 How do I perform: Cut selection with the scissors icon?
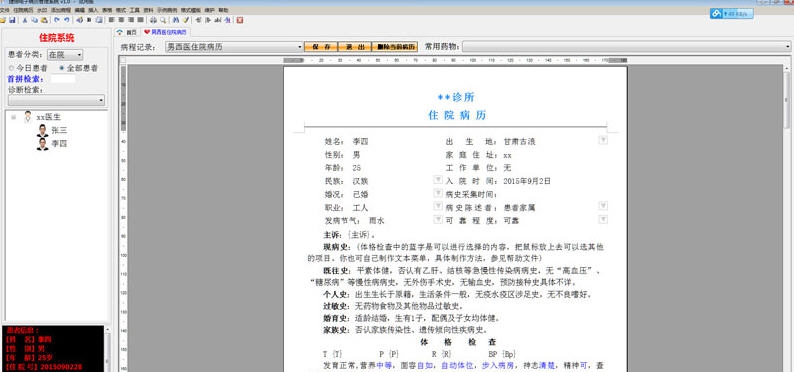25,20
